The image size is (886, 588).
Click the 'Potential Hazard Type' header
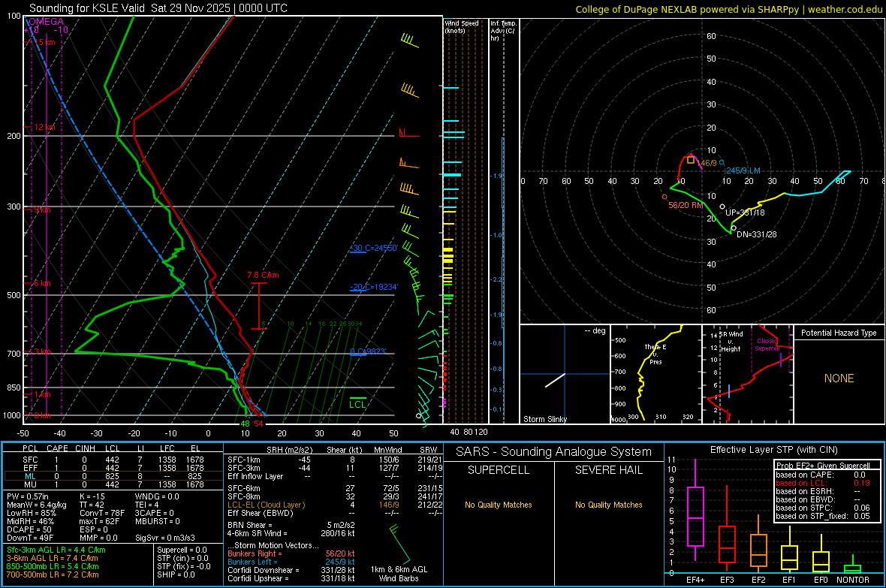pos(839,333)
